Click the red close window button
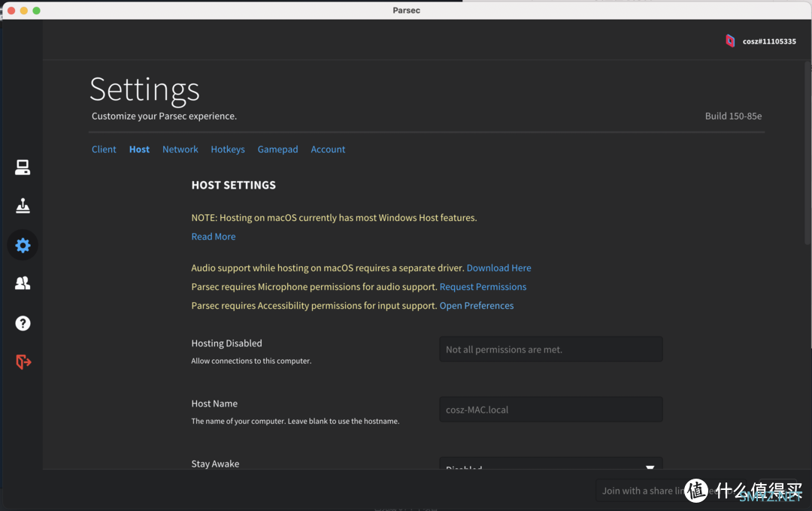The width and height of the screenshot is (812, 511). click(x=11, y=11)
